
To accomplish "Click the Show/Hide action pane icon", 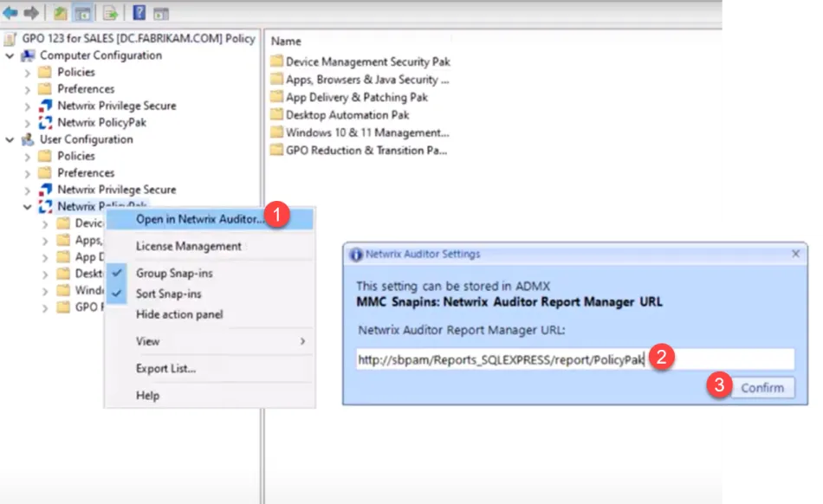I will pos(160,13).
